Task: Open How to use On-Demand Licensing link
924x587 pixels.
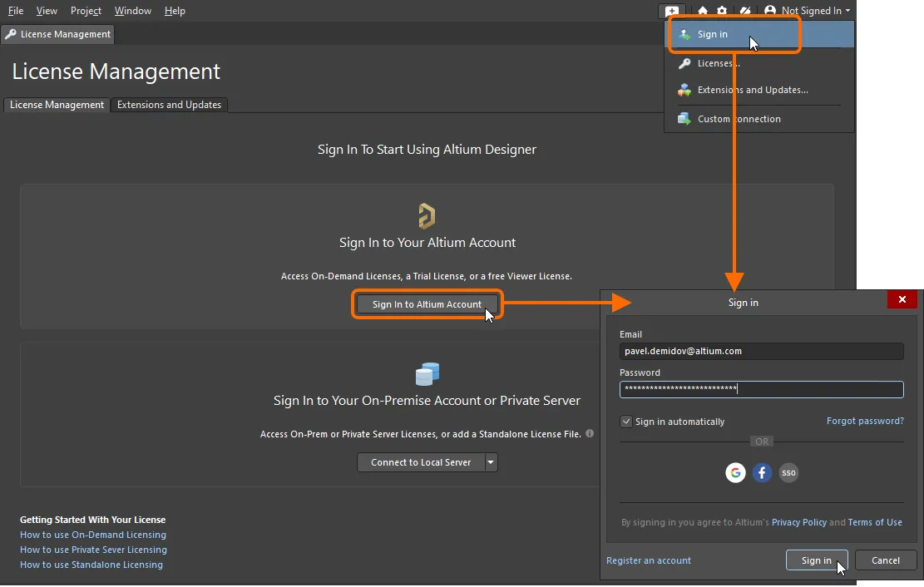Action: 93,535
